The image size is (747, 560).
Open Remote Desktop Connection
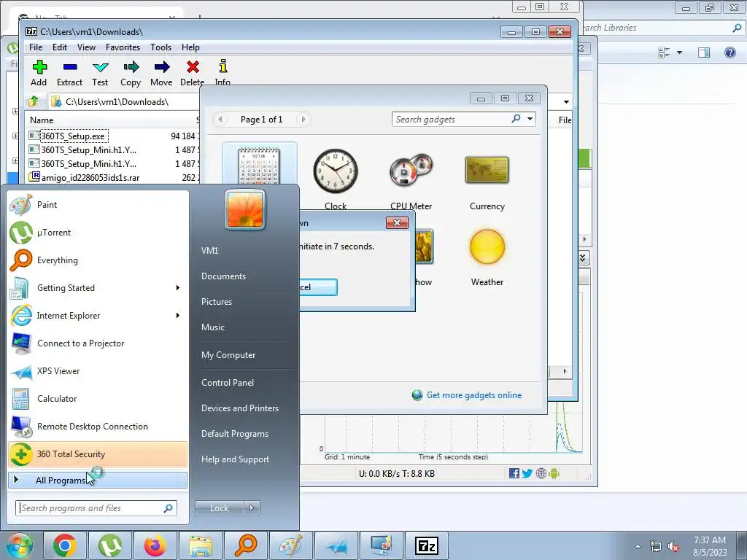click(x=98, y=426)
